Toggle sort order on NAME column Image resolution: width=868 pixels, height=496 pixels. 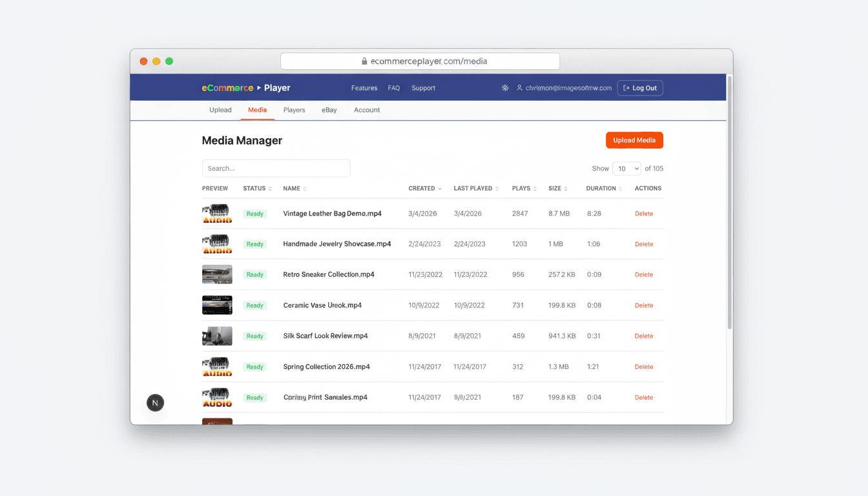(x=304, y=188)
